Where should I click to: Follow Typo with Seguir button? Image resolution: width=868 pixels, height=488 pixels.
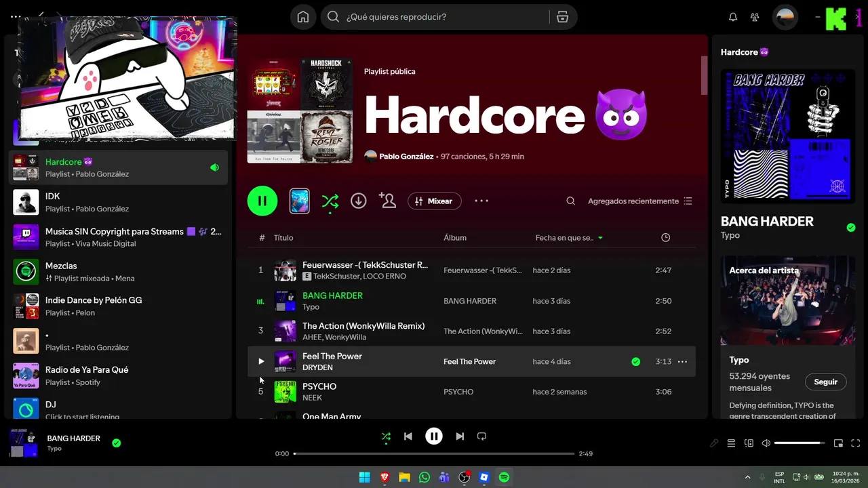pyautogui.click(x=825, y=382)
